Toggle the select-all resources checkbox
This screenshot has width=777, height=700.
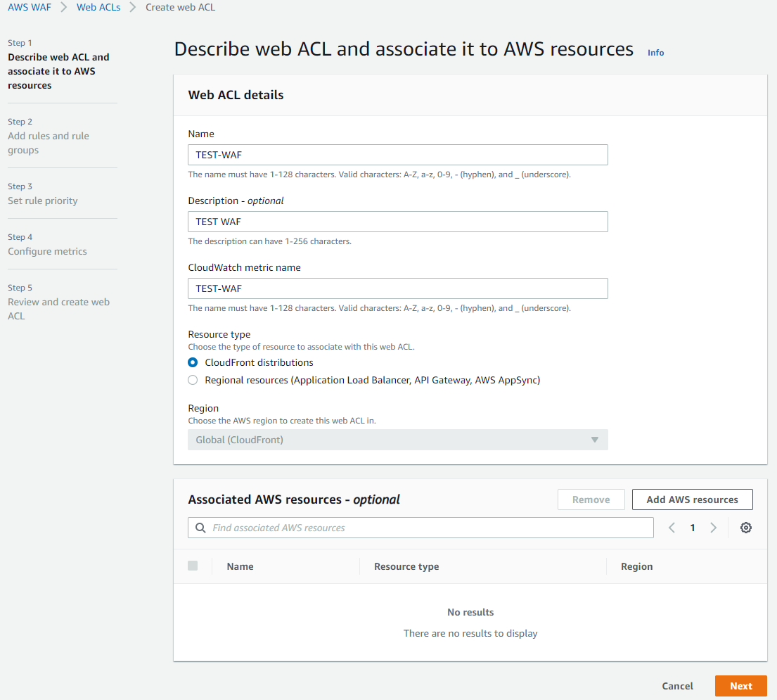pos(193,566)
